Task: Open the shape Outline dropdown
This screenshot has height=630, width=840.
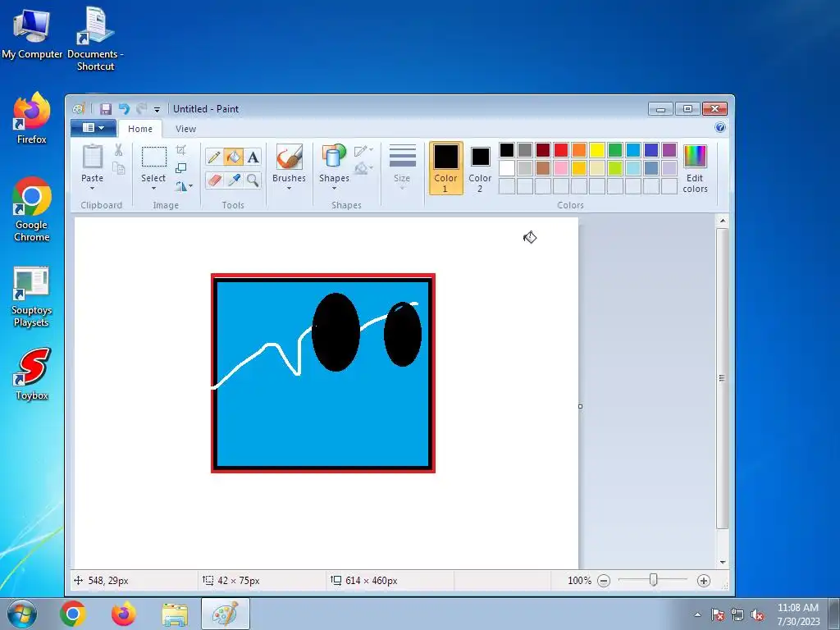Action: pos(363,151)
